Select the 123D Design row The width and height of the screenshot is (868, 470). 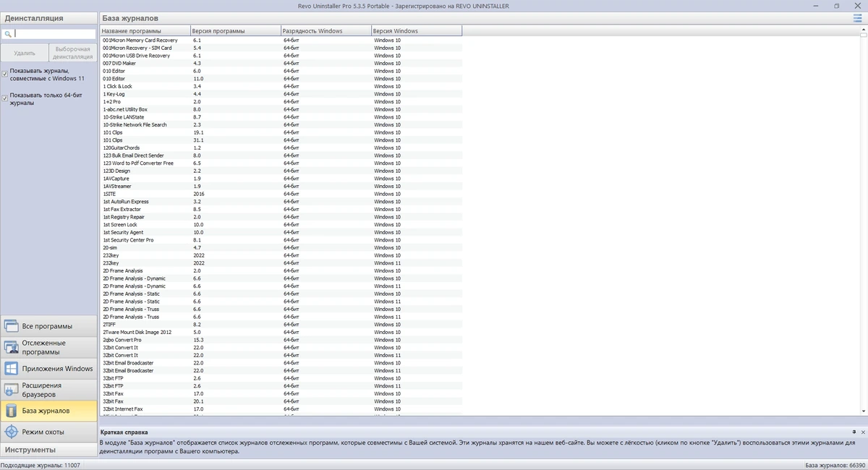pyautogui.click(x=281, y=171)
